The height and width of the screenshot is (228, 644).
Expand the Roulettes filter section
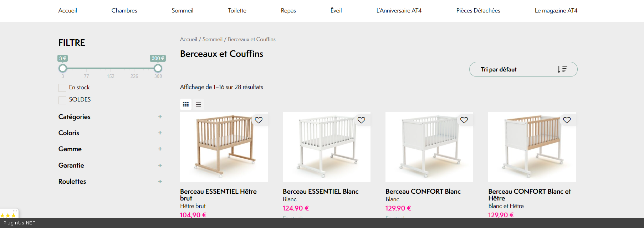tap(160, 182)
